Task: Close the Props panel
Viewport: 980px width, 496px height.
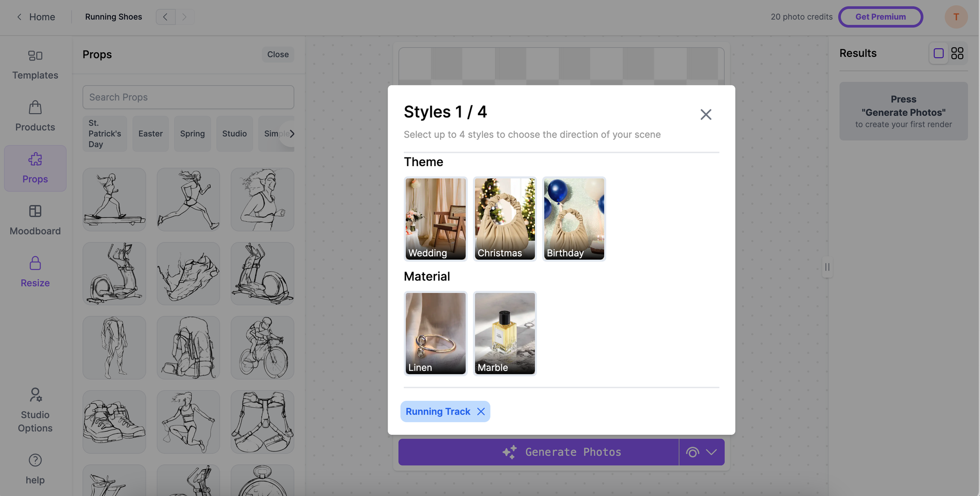Action: coord(278,54)
